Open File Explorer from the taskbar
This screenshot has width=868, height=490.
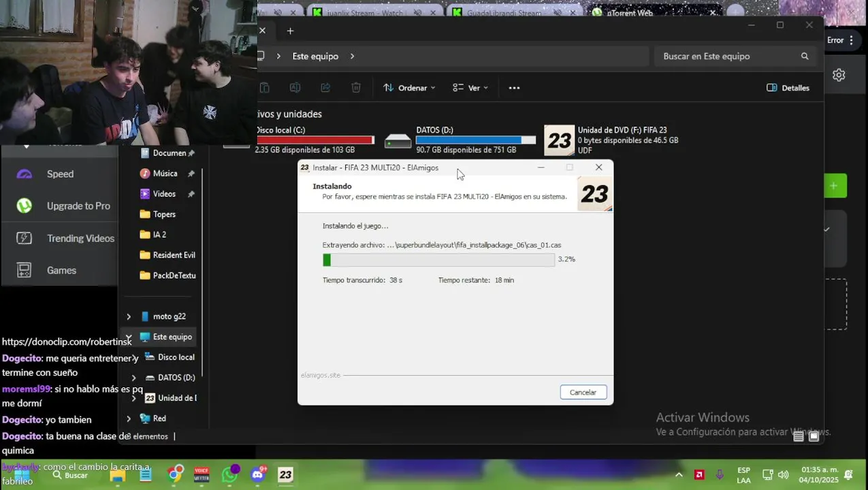point(118,475)
